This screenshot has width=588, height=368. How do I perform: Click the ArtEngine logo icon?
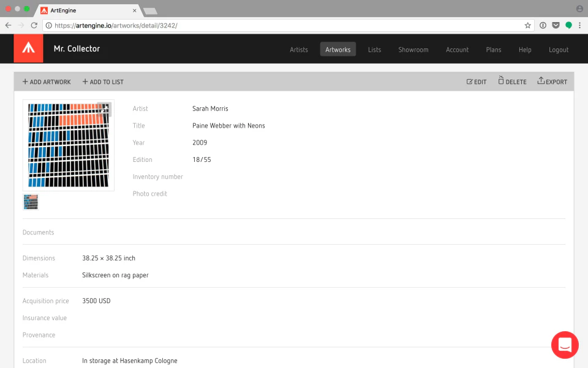pyautogui.click(x=28, y=47)
